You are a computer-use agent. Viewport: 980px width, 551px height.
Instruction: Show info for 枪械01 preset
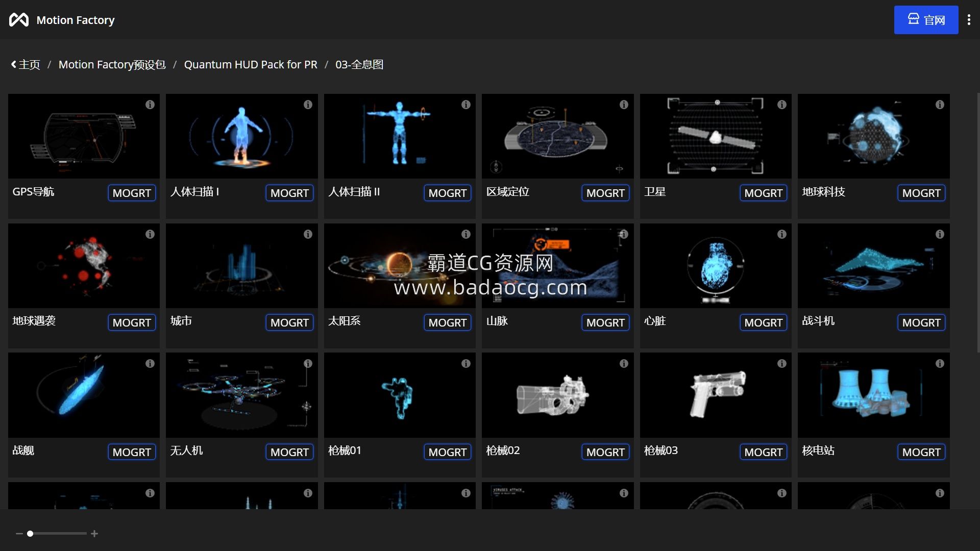pyautogui.click(x=465, y=364)
